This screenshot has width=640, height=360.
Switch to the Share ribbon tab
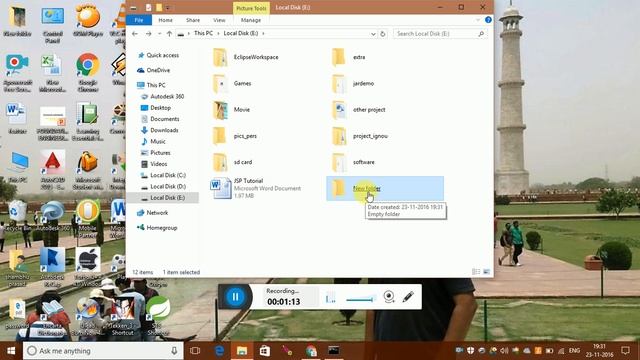coord(193,20)
